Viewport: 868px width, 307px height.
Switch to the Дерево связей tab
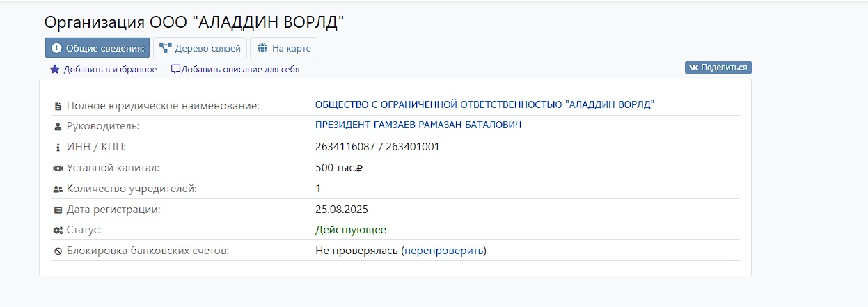click(x=200, y=48)
